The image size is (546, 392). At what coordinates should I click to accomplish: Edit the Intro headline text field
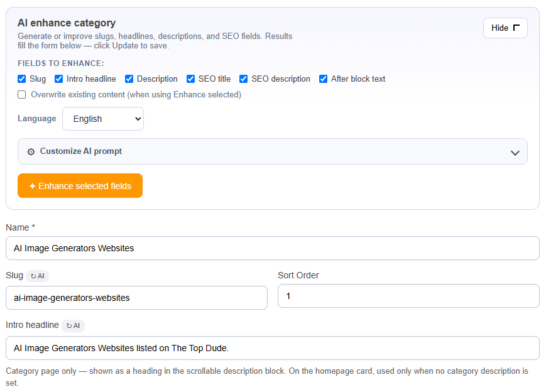[273, 348]
